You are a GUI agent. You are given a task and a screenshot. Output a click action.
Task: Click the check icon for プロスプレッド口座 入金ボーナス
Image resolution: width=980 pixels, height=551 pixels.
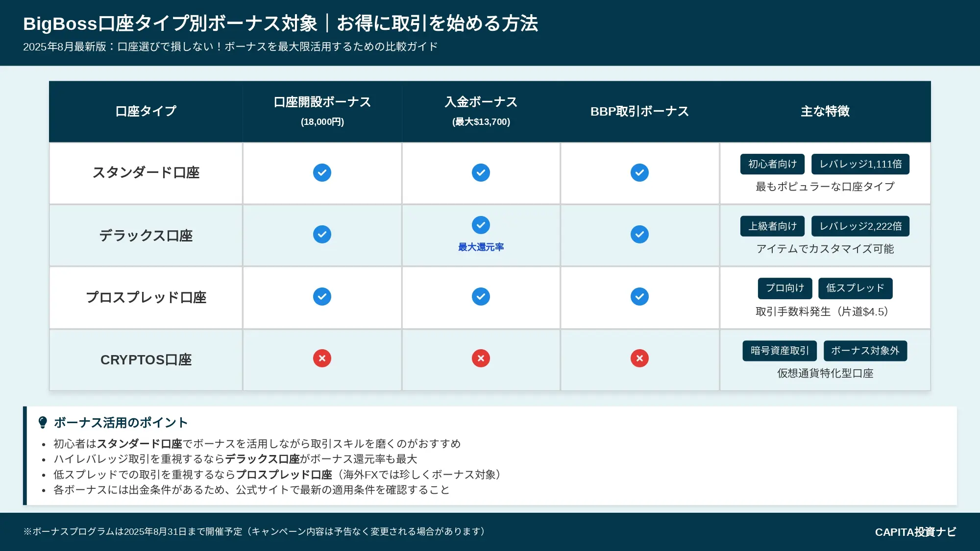(x=481, y=296)
